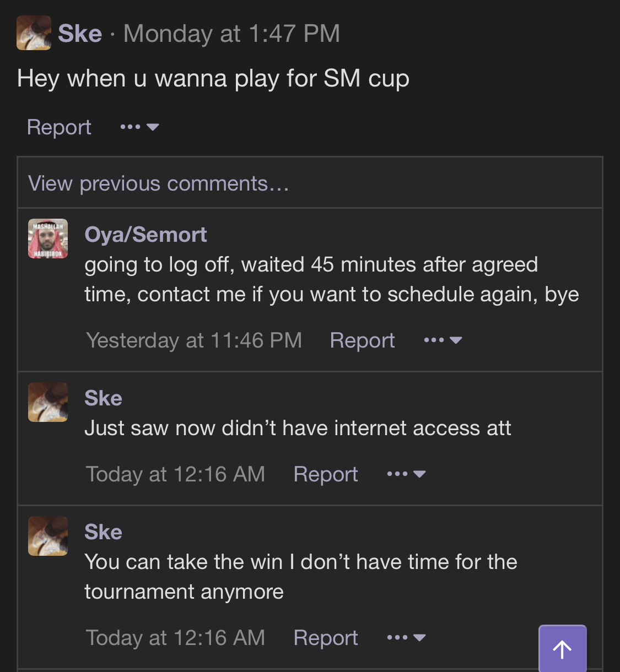Open Ske's avatar on the main post

tap(34, 33)
